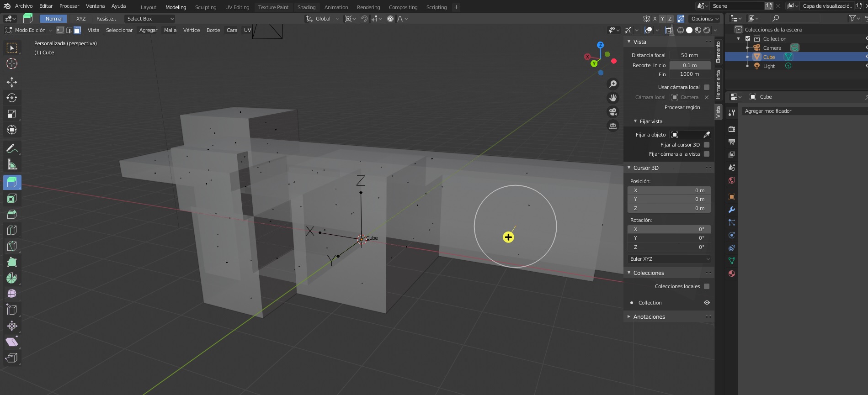Activate the Inset Faces tool
This screenshot has width=868, height=395.
click(12, 198)
